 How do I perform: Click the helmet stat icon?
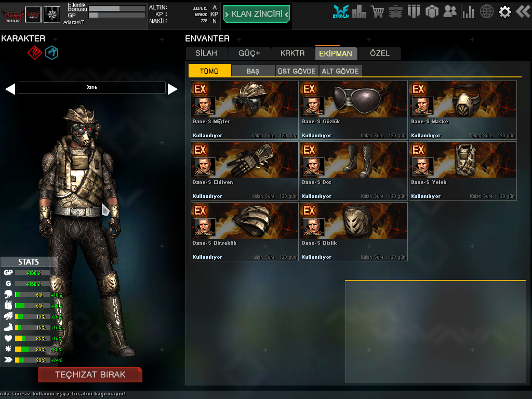pos(8,294)
